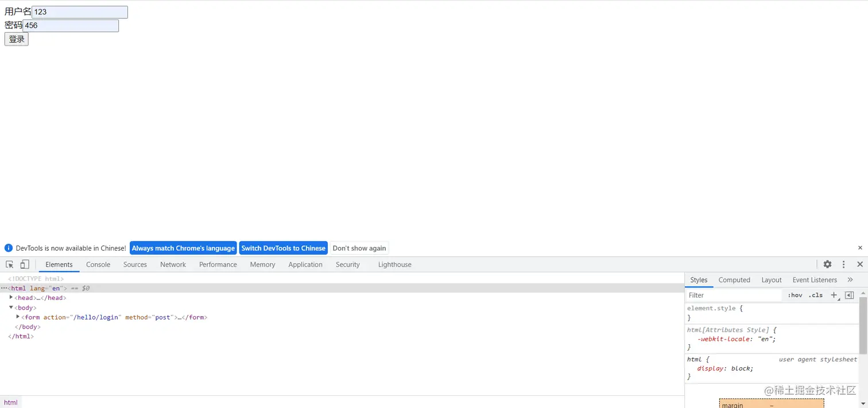Focus the 用户名 input containing 123
868x408 pixels.
80,12
